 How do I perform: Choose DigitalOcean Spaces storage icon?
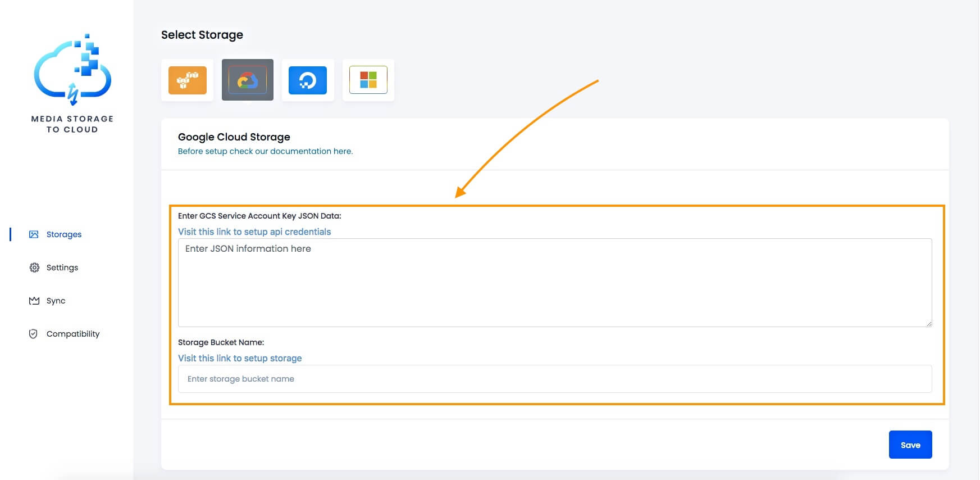tap(308, 80)
